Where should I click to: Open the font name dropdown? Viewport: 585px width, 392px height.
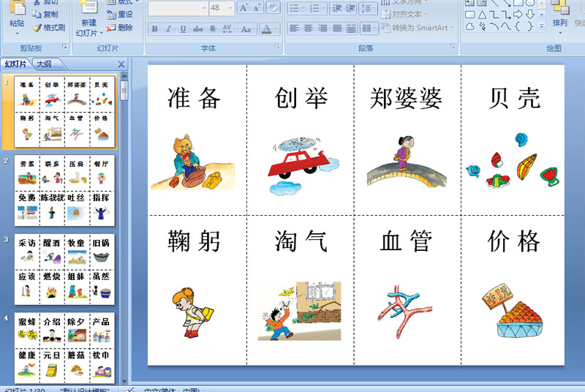pos(204,8)
